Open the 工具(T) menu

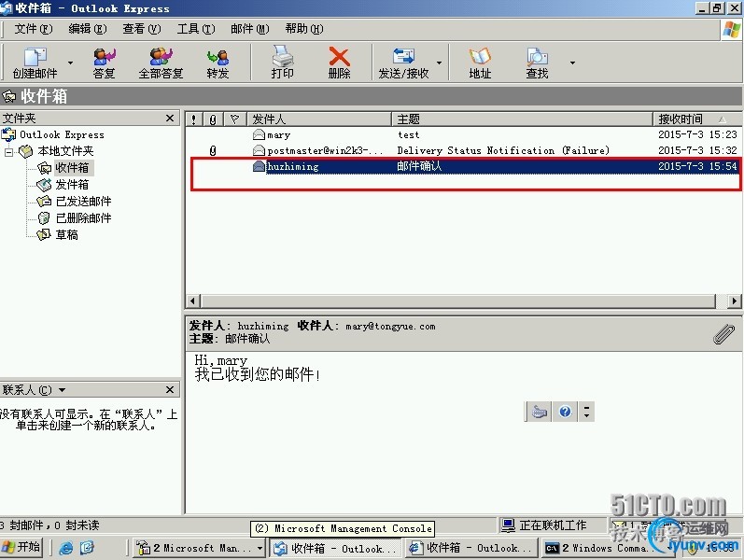click(x=195, y=29)
